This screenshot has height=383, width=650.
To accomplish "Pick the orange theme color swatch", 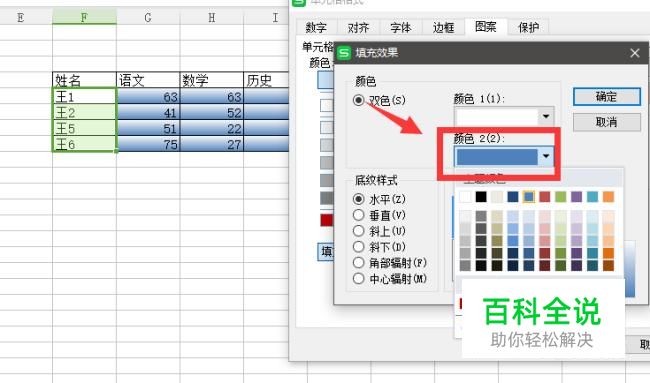I will pos(608,197).
